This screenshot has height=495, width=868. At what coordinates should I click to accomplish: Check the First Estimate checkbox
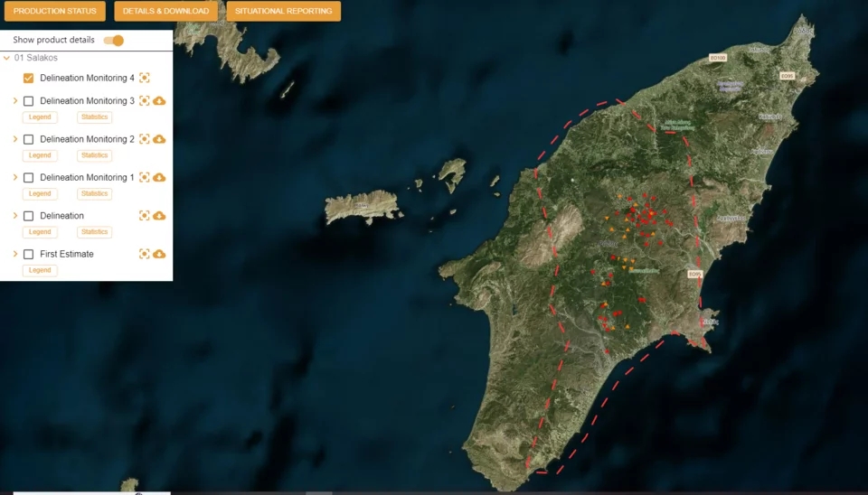click(28, 254)
